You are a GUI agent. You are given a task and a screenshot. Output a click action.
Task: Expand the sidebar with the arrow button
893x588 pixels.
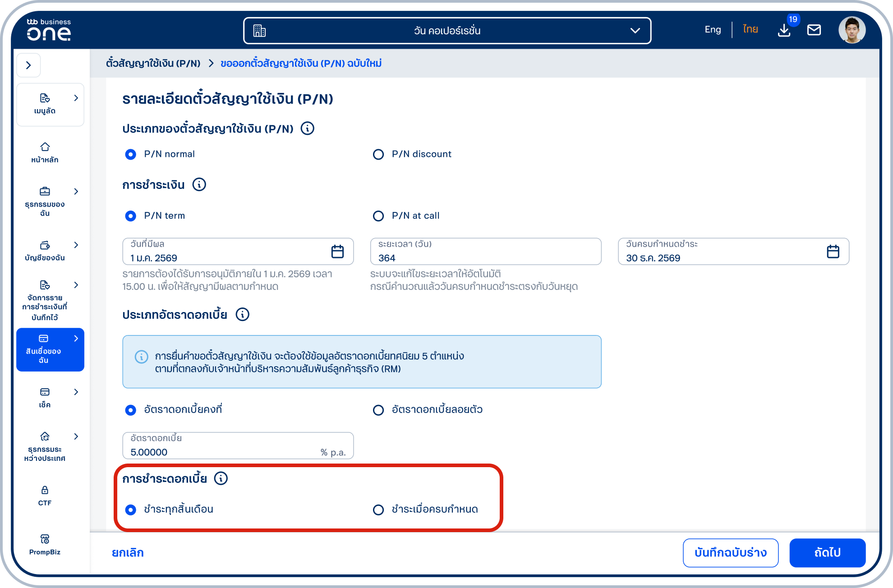(x=28, y=65)
